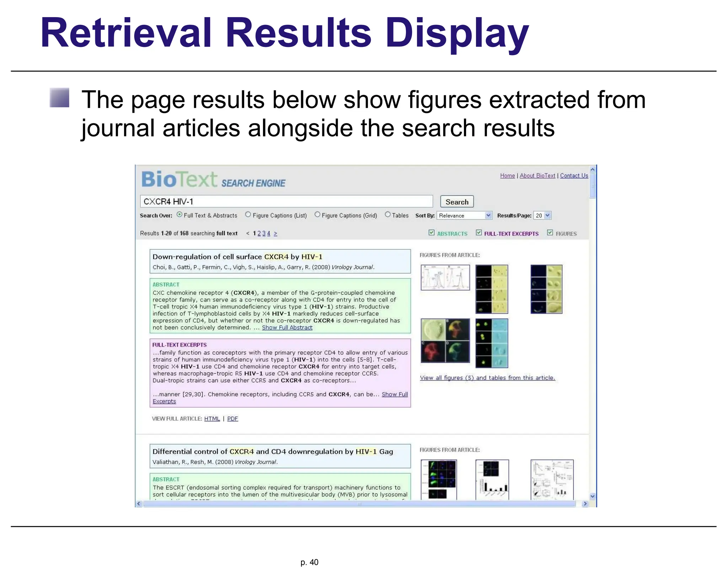
Task: Uncheck the ABSTRACTS checkbox
Action: point(432,233)
